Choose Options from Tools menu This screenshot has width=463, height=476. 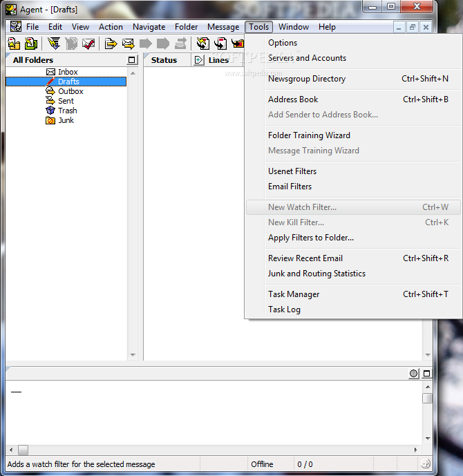pyautogui.click(x=353, y=43)
